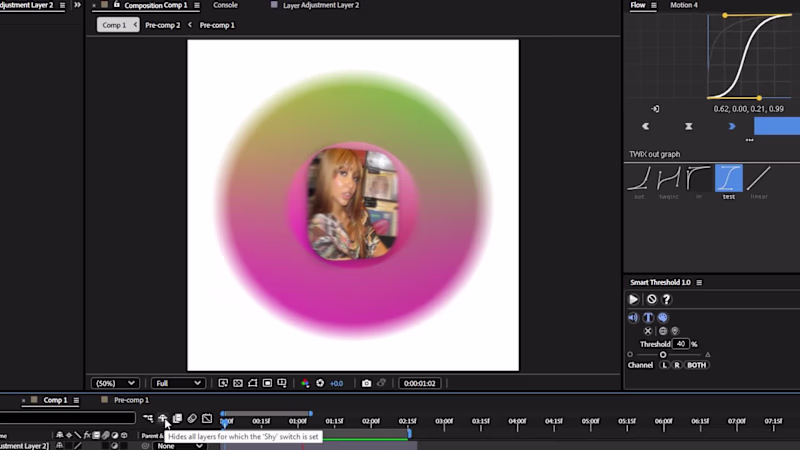
Task: Open the parent None dropdown for Adjustment Layer 2
Action: (179, 446)
